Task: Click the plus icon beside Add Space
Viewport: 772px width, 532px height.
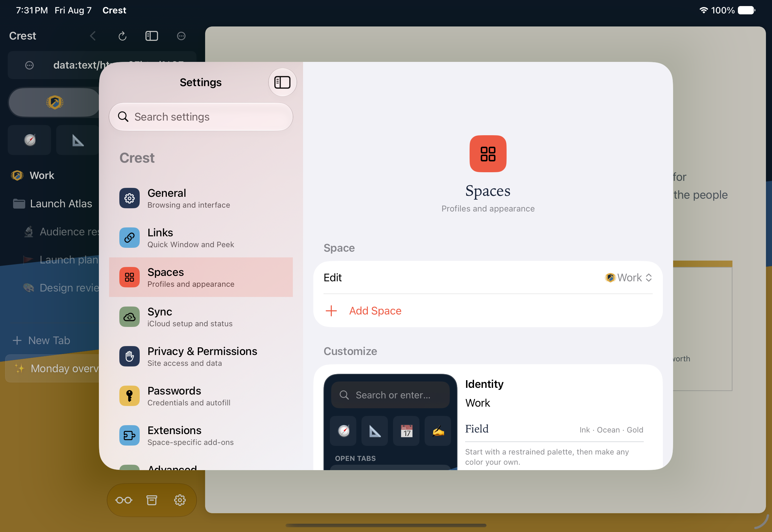Action: (331, 311)
